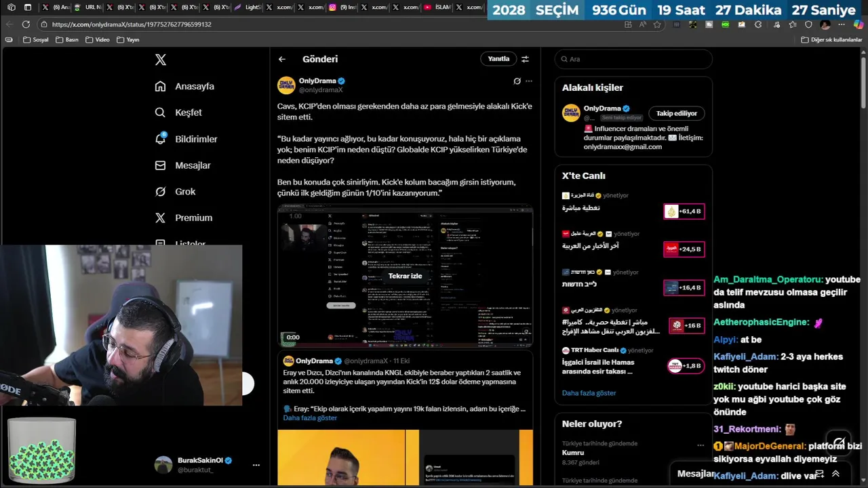Open the OnlyDrama avatar on the post
Viewport: 868px width, 488px height.
pos(286,85)
